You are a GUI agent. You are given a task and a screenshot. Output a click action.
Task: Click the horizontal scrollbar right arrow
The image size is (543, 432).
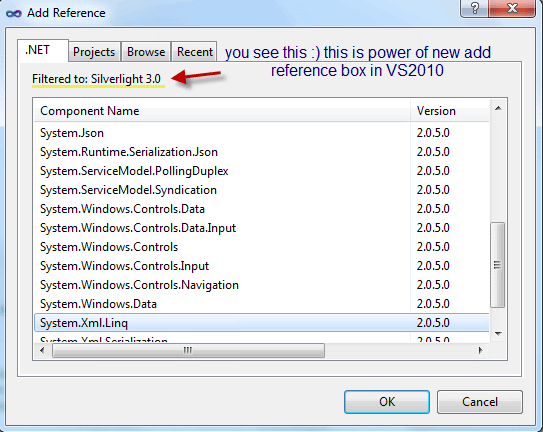tap(481, 351)
